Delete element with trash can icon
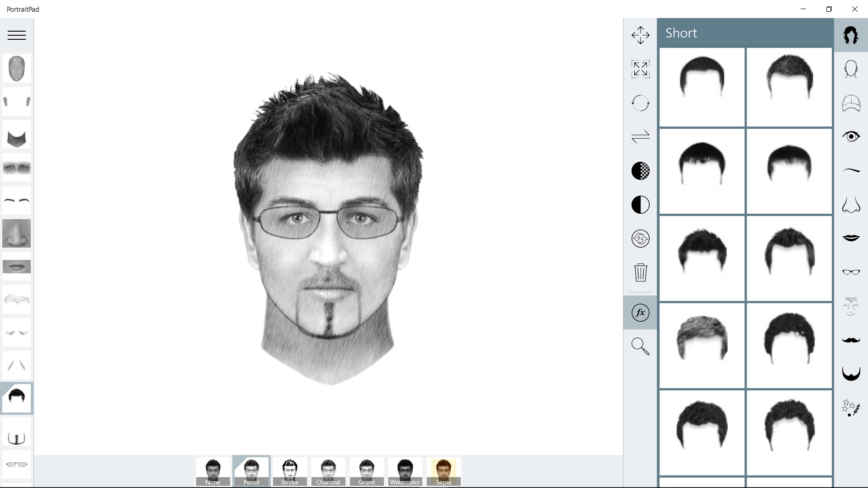Image resolution: width=868 pixels, height=488 pixels. tap(640, 272)
